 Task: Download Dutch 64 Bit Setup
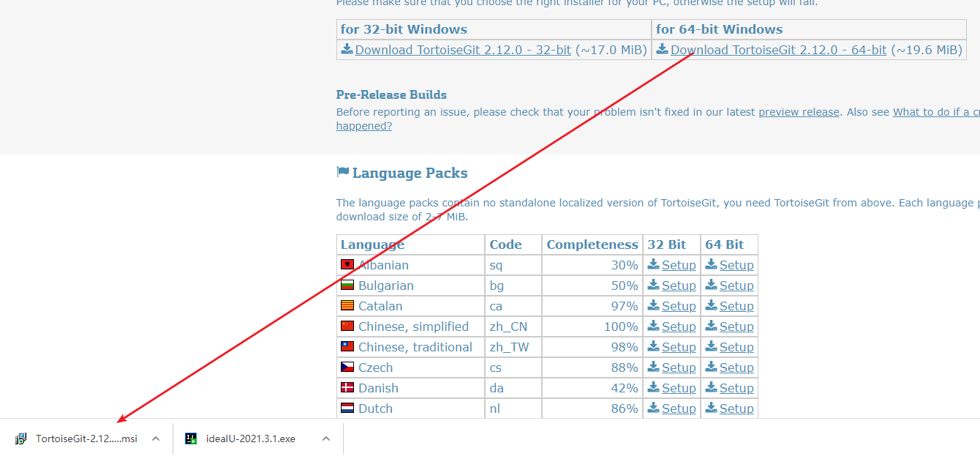point(736,408)
